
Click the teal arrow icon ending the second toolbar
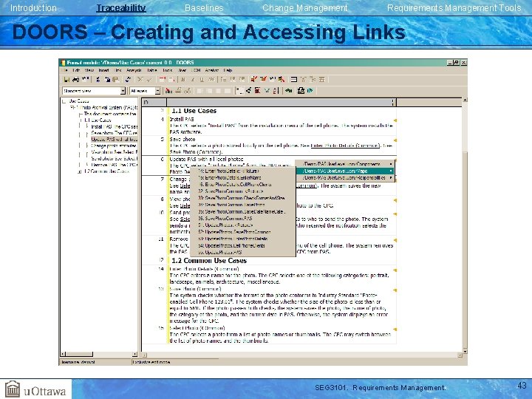click(310, 91)
